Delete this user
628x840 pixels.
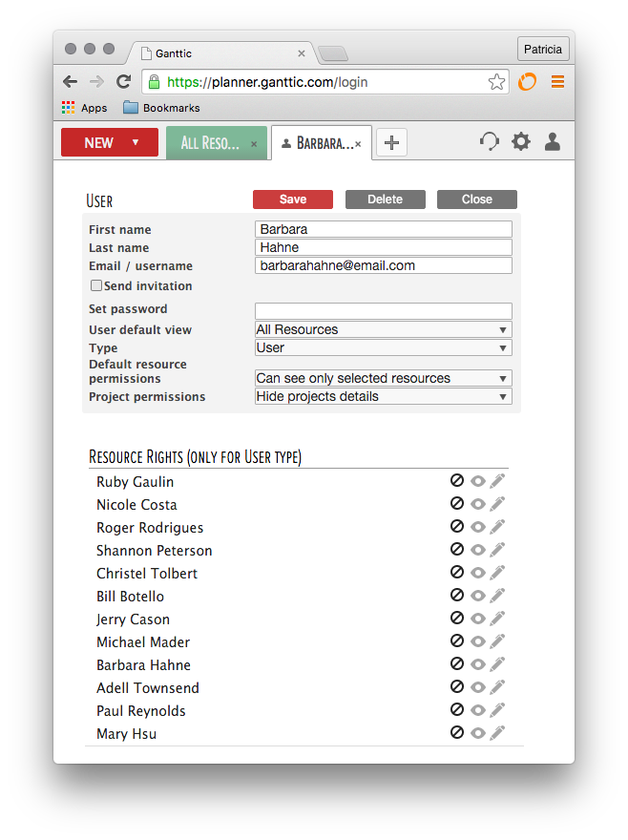click(386, 199)
